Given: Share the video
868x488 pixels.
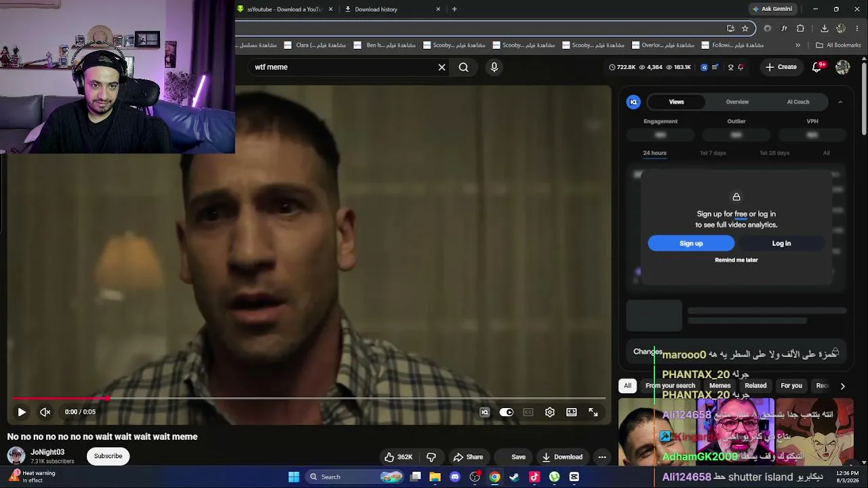Looking at the screenshot, I should click(x=469, y=457).
